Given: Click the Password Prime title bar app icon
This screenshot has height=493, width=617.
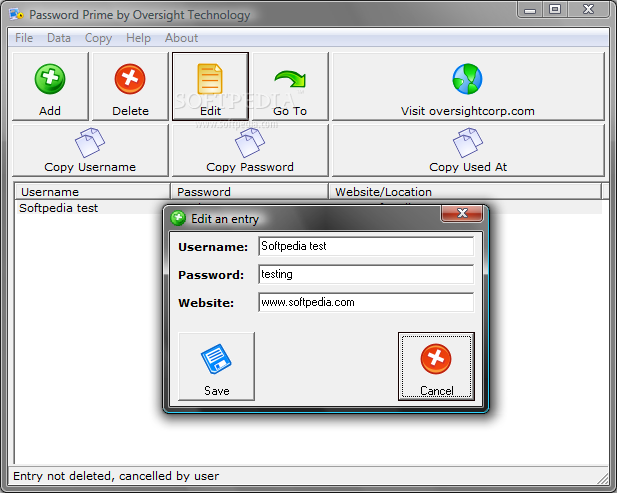Looking at the screenshot, I should [16, 15].
